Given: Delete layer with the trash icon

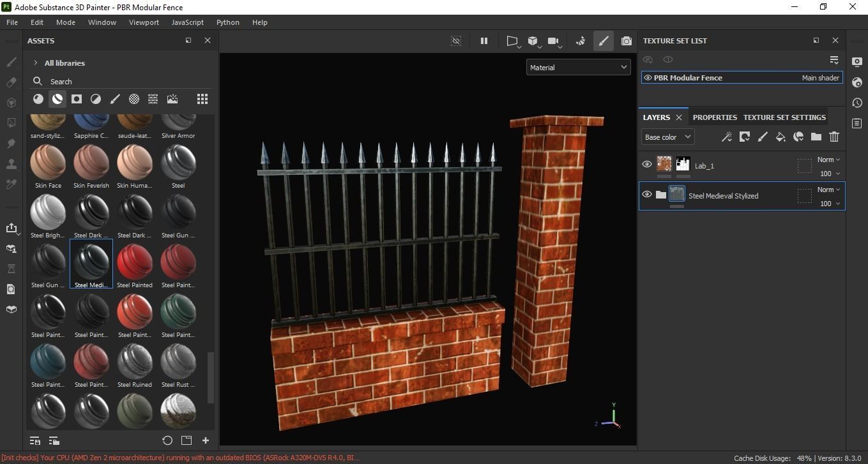Looking at the screenshot, I should [x=834, y=137].
